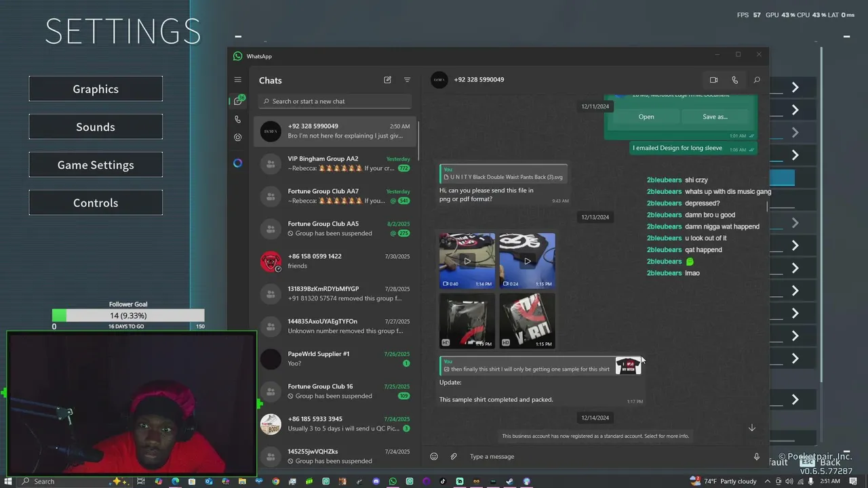This screenshot has height=488, width=868.
Task: Open the Calls tab in WhatsApp sidebar
Action: tap(237, 119)
